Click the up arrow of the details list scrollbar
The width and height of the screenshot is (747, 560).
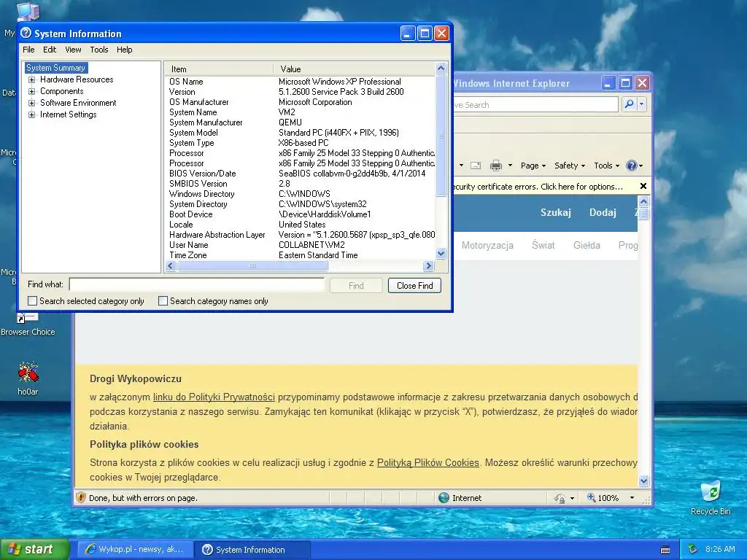click(441, 68)
